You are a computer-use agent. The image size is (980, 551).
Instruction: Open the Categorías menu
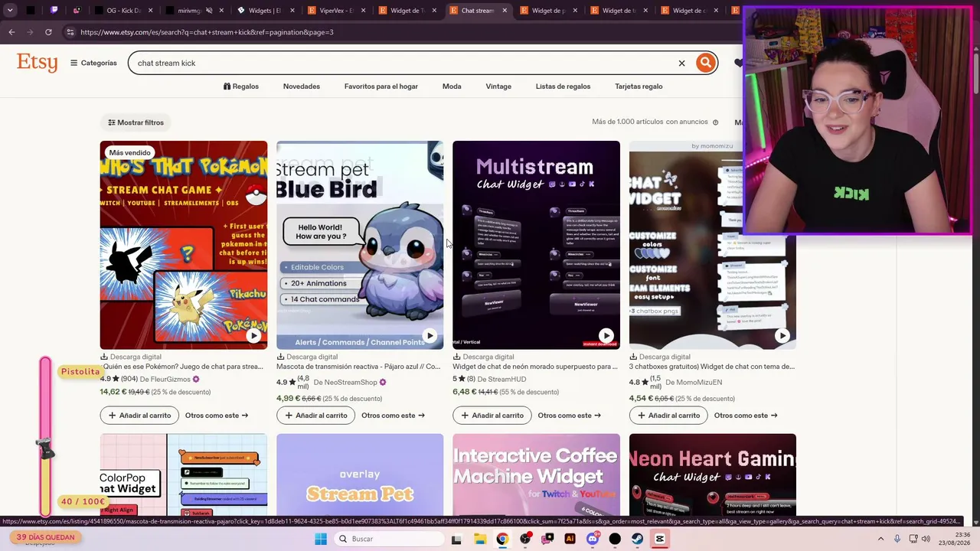tap(93, 63)
